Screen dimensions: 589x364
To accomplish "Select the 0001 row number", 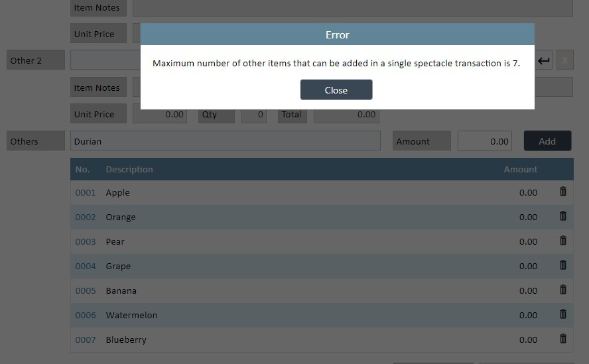I will (x=86, y=193).
